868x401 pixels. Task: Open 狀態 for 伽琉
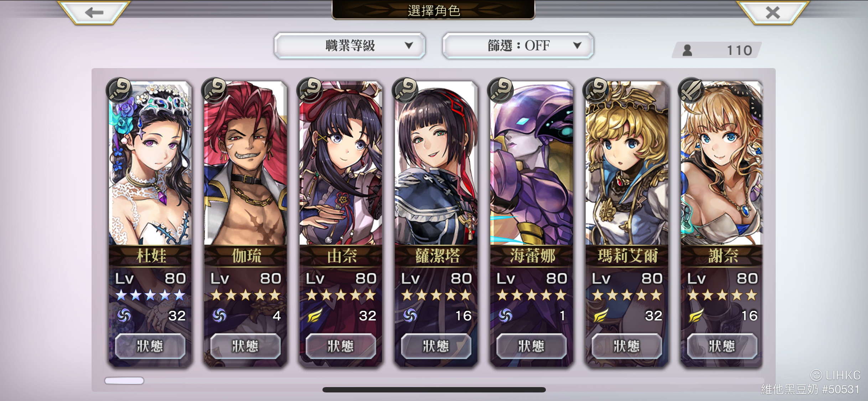(245, 346)
